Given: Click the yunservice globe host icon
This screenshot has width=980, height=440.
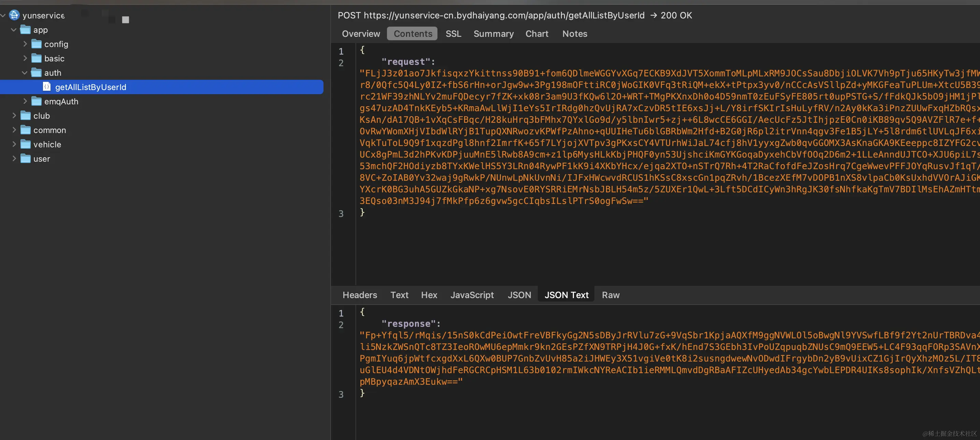Looking at the screenshot, I should coord(14,15).
